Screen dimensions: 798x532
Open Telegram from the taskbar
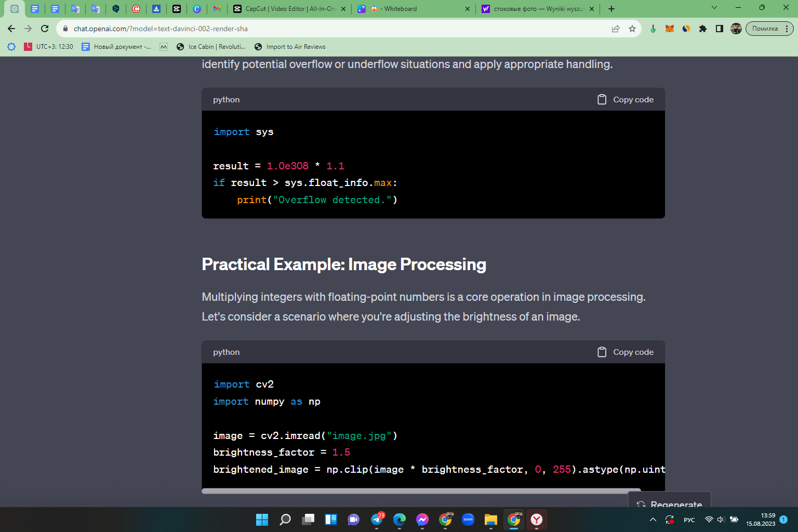377,520
